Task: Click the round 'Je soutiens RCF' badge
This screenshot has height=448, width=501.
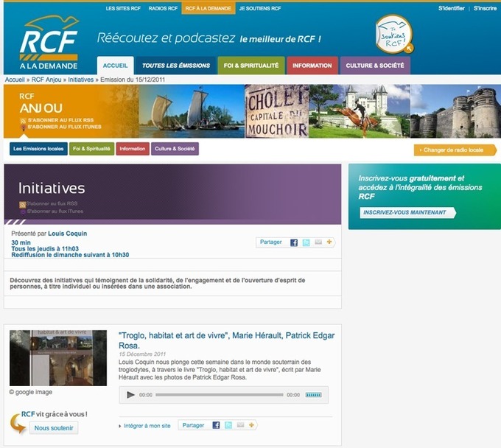Action: [x=393, y=35]
